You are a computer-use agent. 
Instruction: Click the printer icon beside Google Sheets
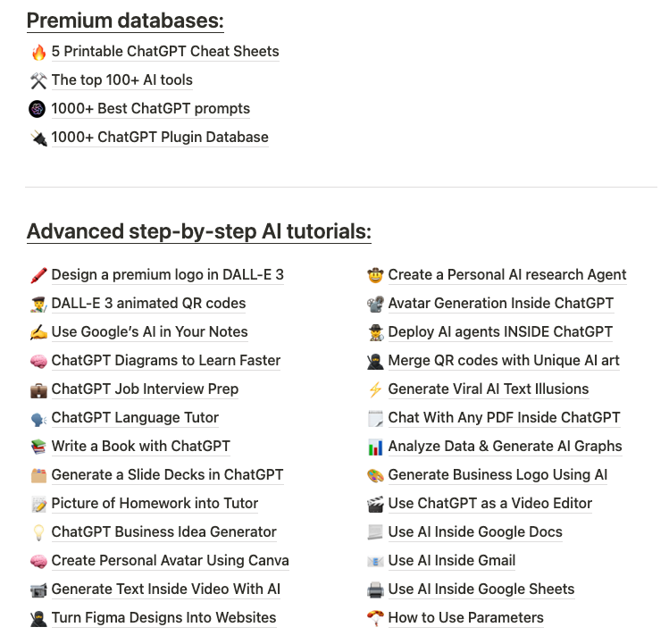tap(375, 590)
